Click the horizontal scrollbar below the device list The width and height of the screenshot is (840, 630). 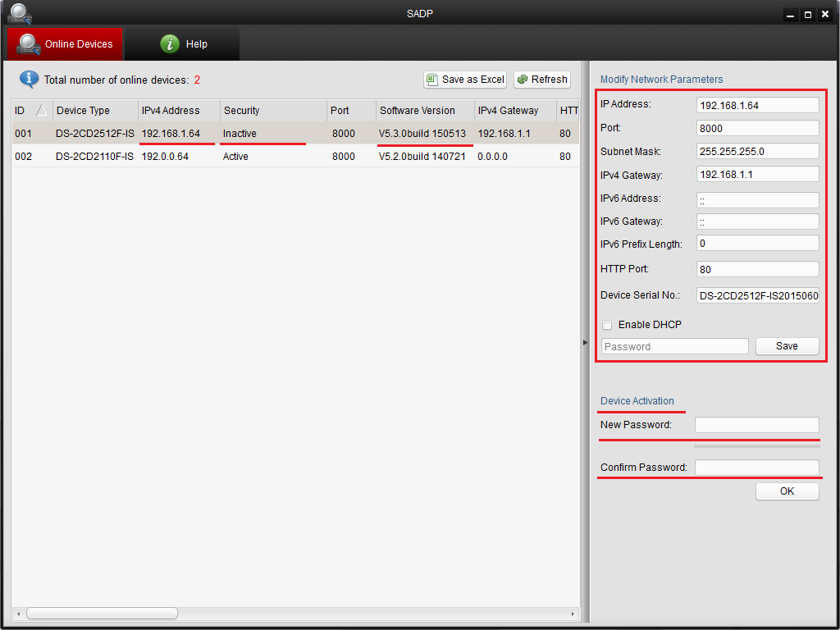[x=101, y=612]
